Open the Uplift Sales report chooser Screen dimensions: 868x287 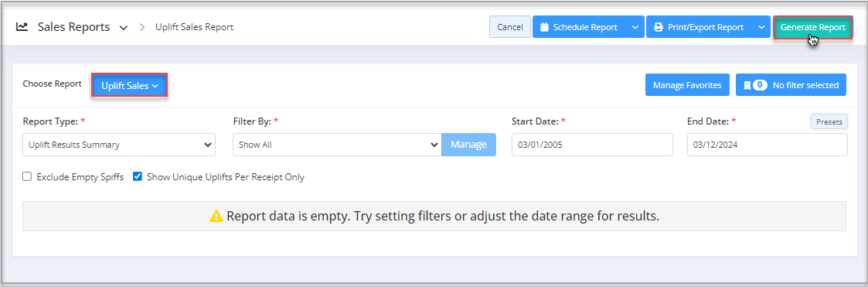(x=130, y=85)
